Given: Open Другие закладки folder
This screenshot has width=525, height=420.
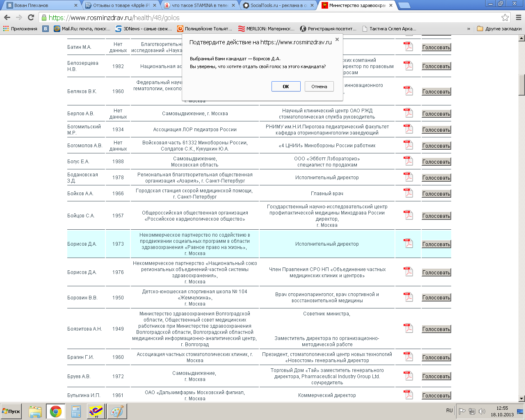Looking at the screenshot, I should coord(499,29).
